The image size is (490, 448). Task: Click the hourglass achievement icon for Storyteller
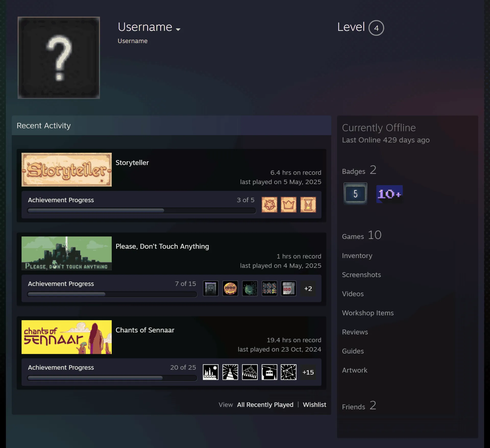308,204
